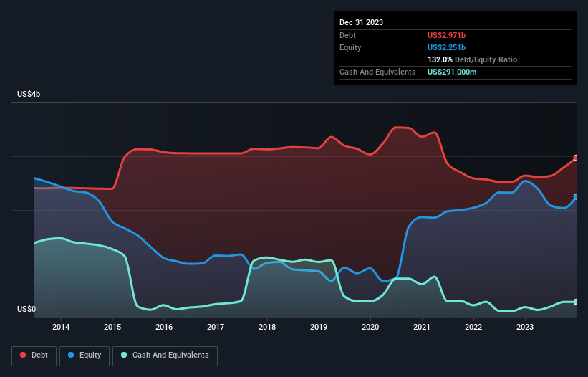Toggle Cash And Equivalents legend button
Image resolution: width=588 pixels, height=377 pixels.
pos(165,355)
